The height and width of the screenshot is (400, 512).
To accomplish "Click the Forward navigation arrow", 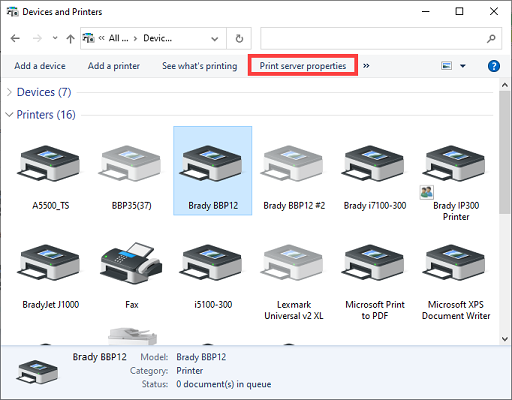I will (x=37, y=39).
